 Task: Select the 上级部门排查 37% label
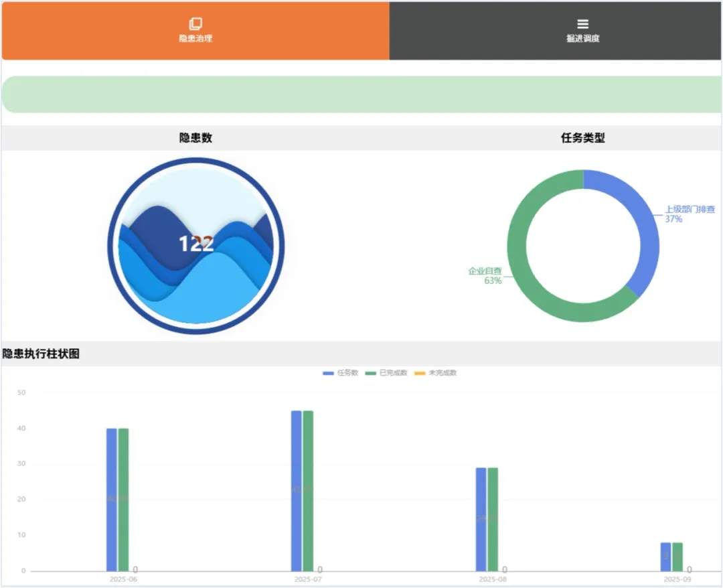(689, 214)
